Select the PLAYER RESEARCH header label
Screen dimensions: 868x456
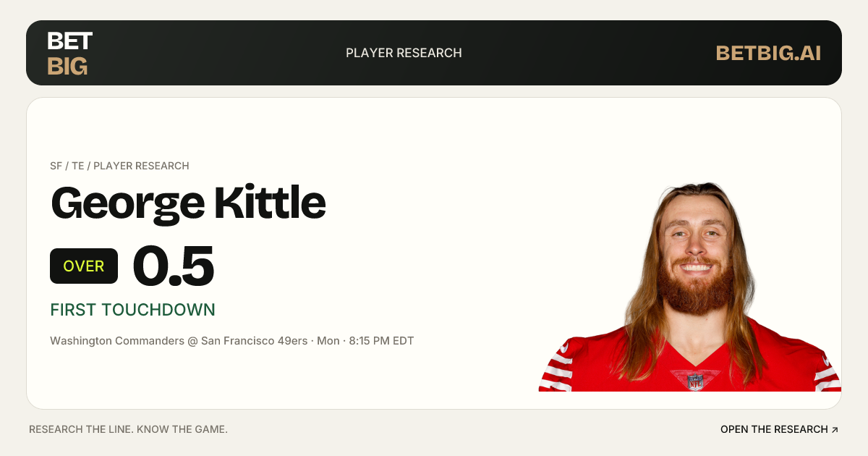click(x=404, y=53)
